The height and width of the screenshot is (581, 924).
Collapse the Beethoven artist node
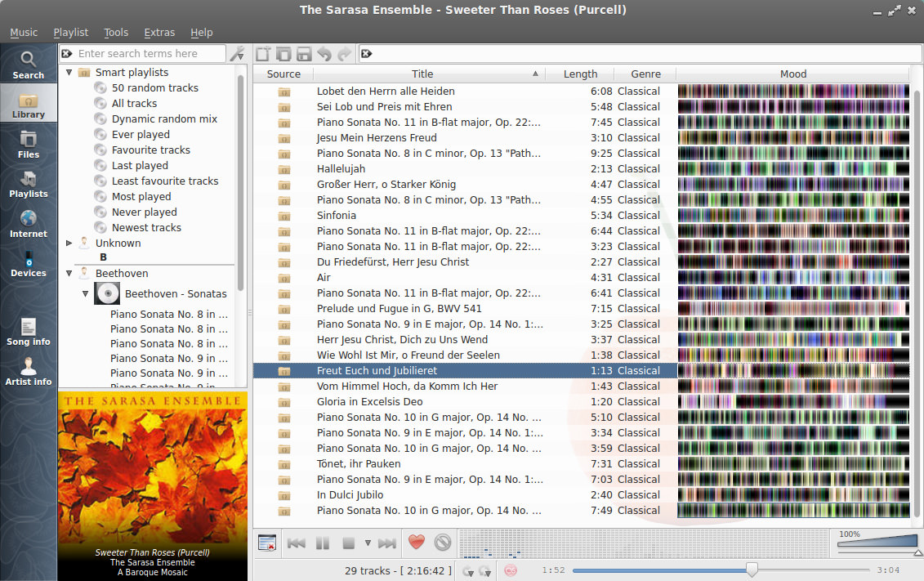pos(69,274)
